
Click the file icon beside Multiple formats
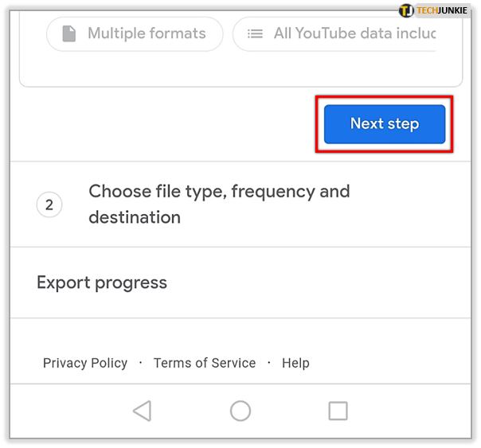click(68, 34)
